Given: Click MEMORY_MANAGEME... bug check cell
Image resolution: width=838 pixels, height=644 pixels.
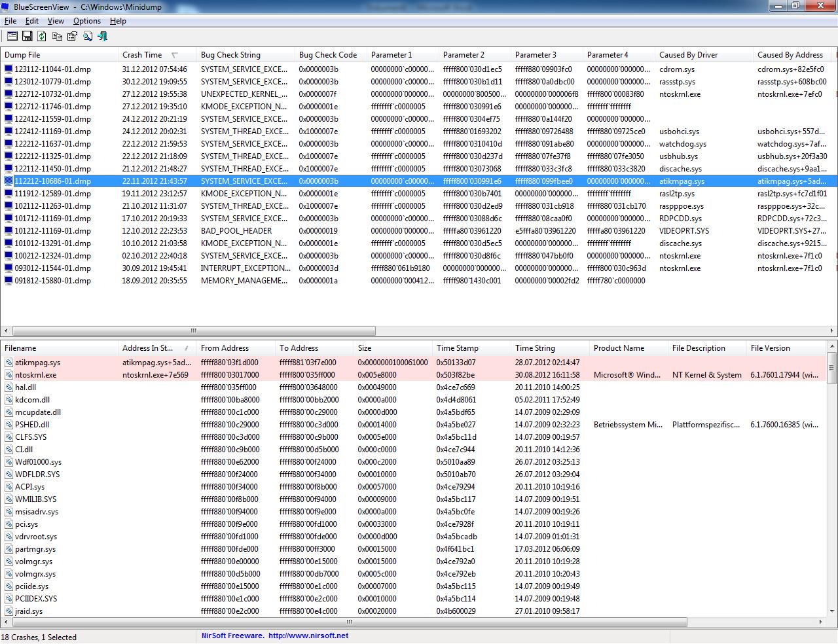Looking at the screenshot, I should point(244,281).
